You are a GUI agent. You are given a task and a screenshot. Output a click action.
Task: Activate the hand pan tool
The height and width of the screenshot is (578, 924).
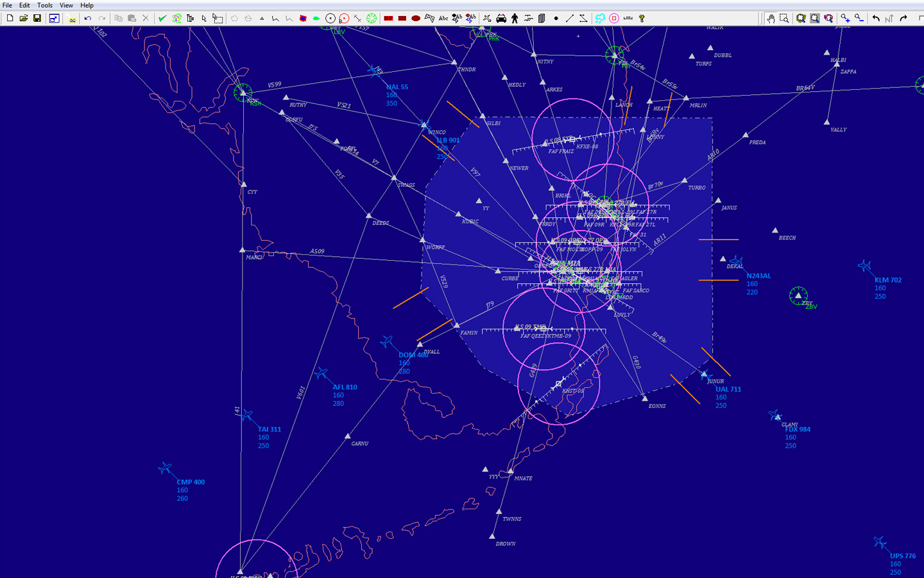771,18
